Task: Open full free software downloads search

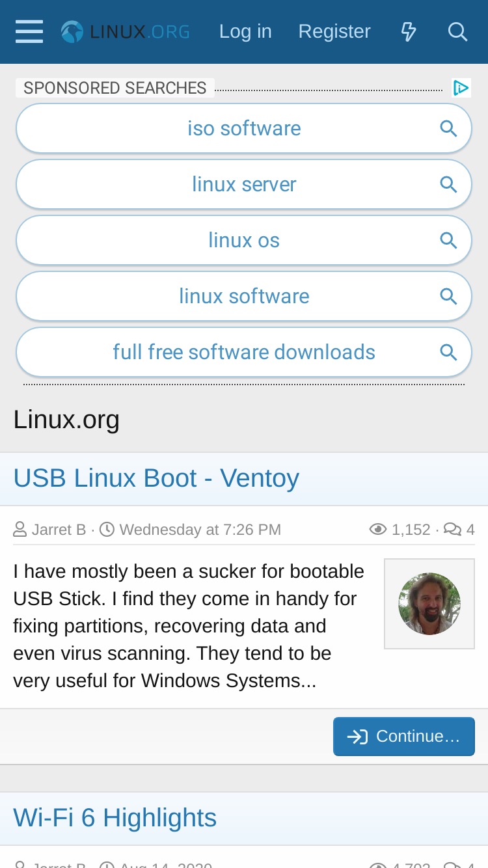Action: coord(244,352)
